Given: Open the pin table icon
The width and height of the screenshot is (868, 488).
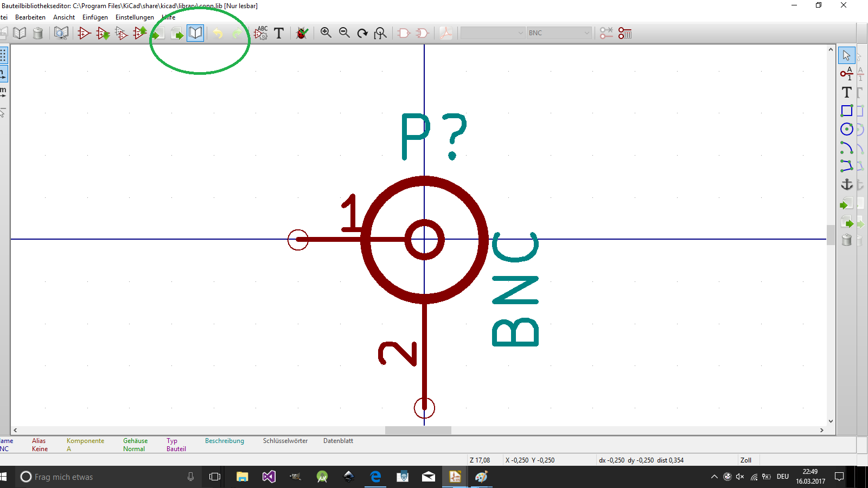Looking at the screenshot, I should pos(625,33).
